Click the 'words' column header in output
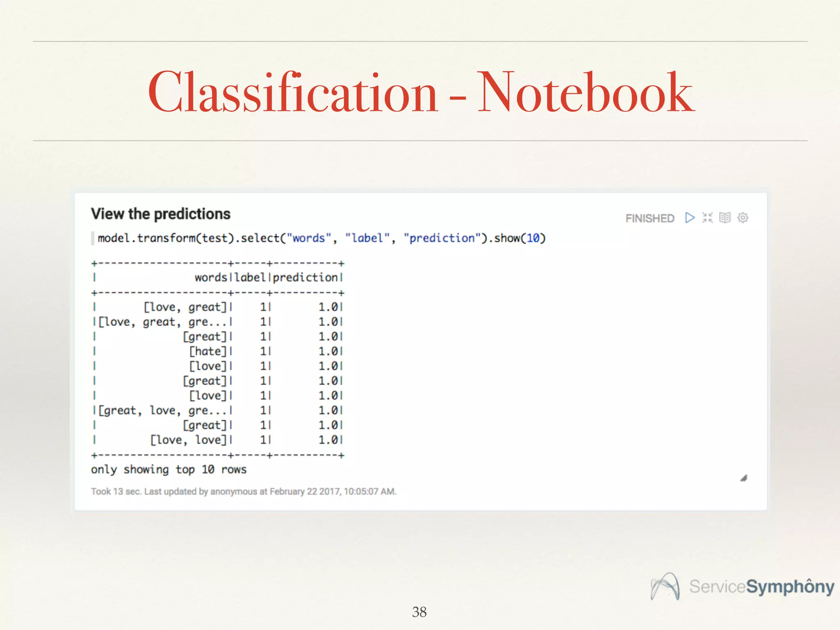The height and width of the screenshot is (630, 840). coord(210,278)
